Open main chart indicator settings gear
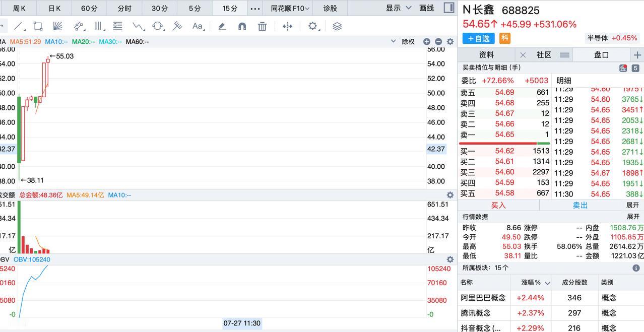 pos(450,42)
